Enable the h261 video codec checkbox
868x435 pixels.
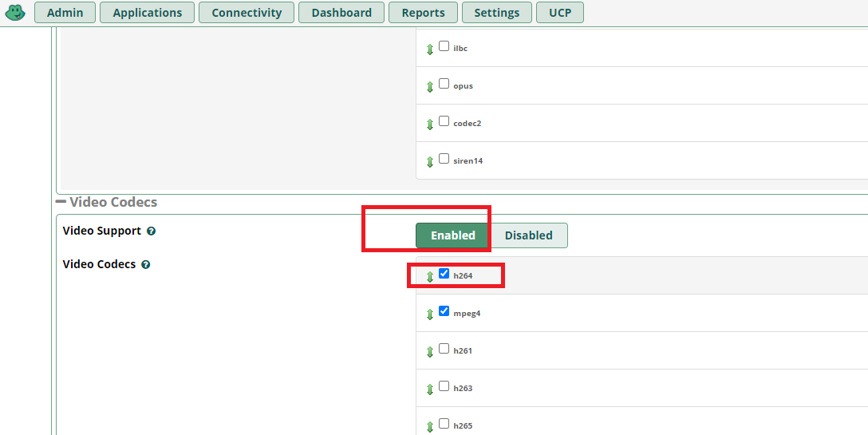[444, 349]
